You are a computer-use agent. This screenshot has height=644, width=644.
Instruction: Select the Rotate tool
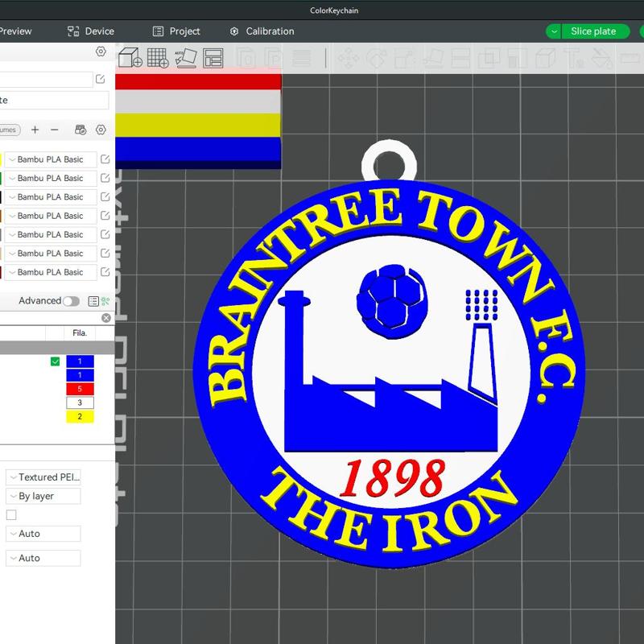pos(376,58)
